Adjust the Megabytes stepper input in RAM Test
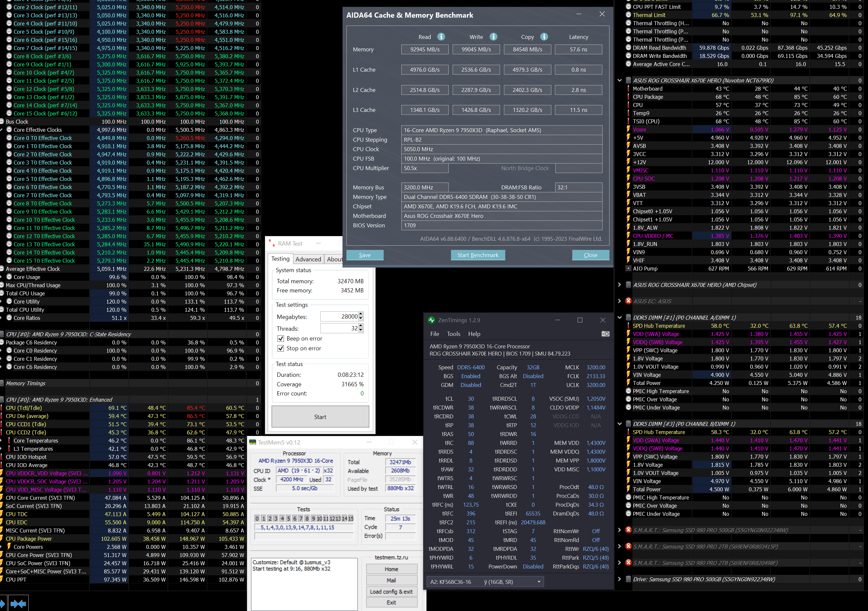The height and width of the screenshot is (611, 868). [359, 317]
